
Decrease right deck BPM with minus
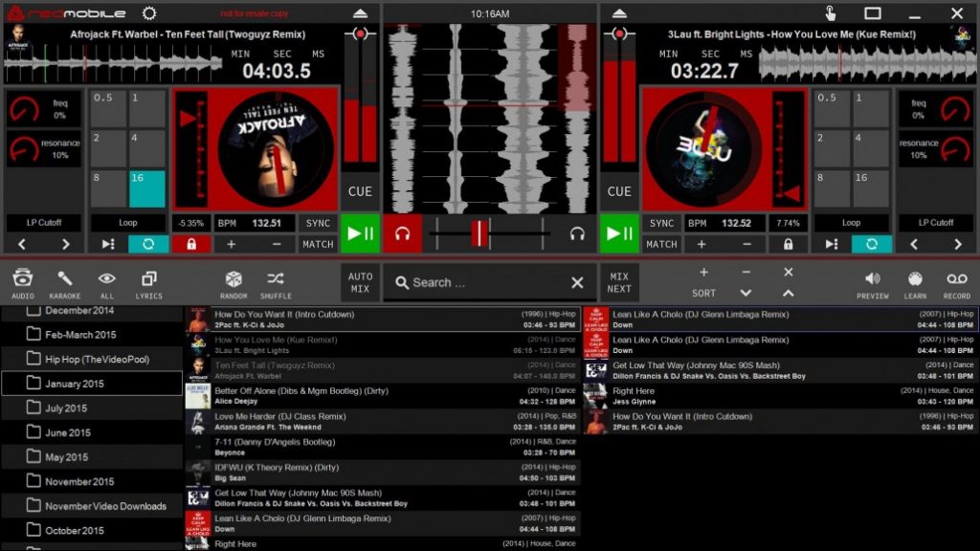tap(746, 244)
